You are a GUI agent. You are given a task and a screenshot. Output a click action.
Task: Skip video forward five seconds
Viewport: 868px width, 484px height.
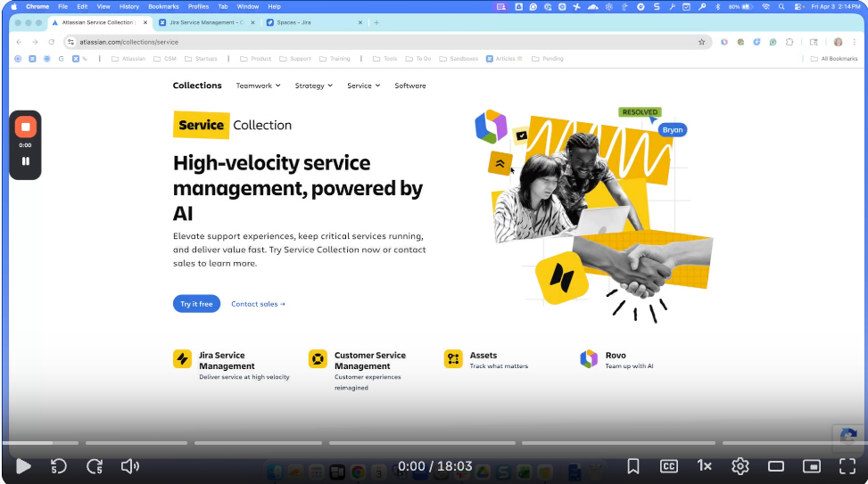click(x=95, y=466)
